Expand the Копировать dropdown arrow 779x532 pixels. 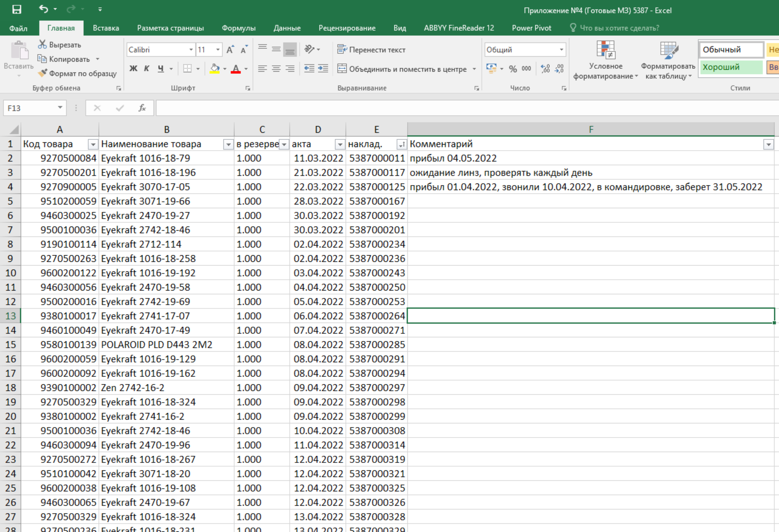(x=97, y=59)
